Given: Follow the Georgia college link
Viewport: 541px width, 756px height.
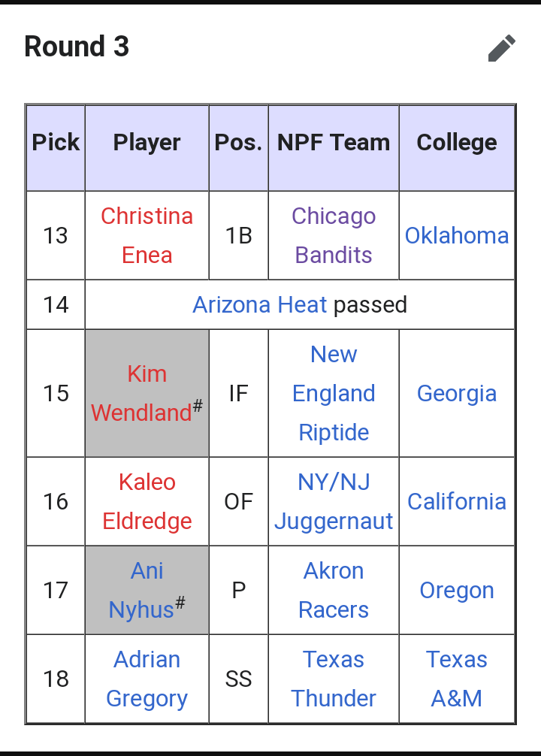Looking at the screenshot, I should 457,394.
